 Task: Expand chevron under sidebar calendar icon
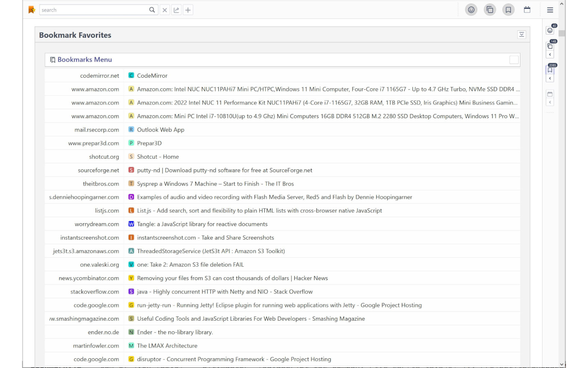click(550, 102)
